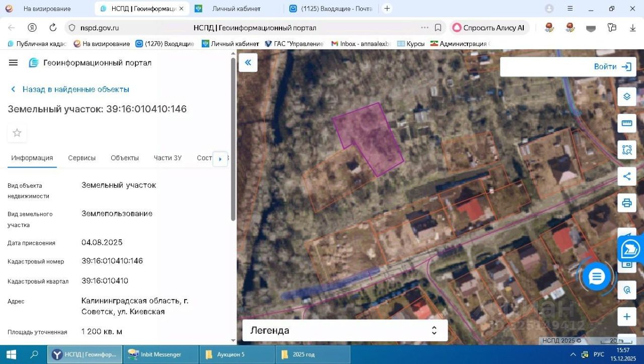Image resolution: width=644 pixels, height=364 pixels.
Task: Open Yandex browser main menu
Action: pos(570,9)
